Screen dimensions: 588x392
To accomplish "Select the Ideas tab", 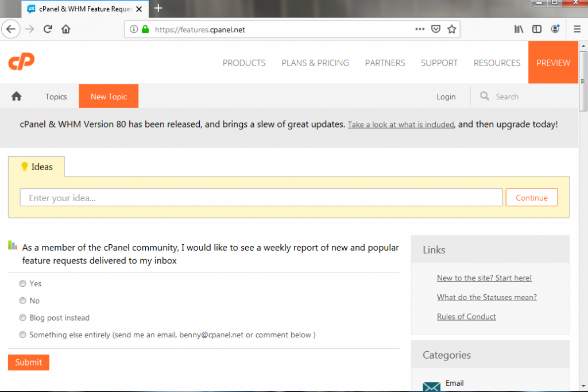I will coord(36,167).
